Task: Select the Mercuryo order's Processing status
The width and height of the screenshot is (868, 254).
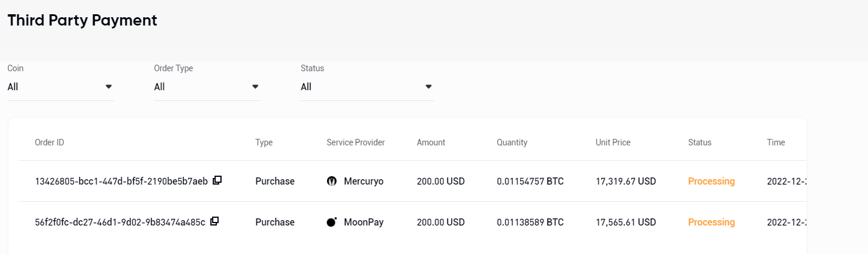Action: pyautogui.click(x=711, y=181)
